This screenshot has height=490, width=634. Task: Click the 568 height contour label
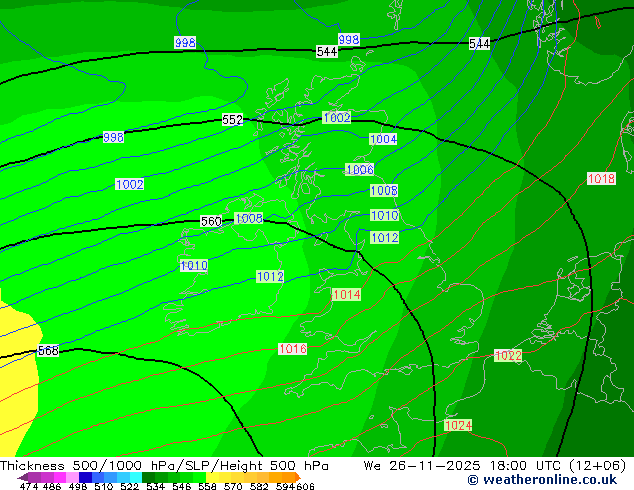(x=48, y=351)
